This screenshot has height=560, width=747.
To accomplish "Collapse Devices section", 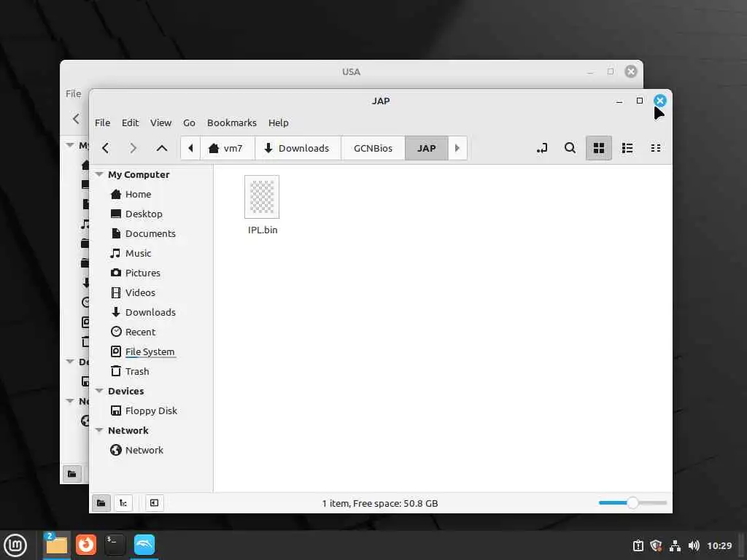I will 99,391.
